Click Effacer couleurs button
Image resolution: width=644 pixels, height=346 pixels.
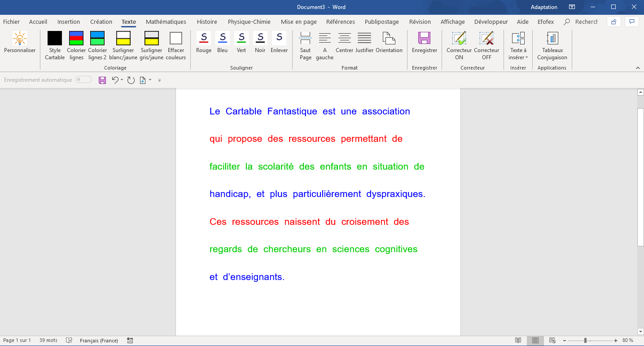point(176,38)
